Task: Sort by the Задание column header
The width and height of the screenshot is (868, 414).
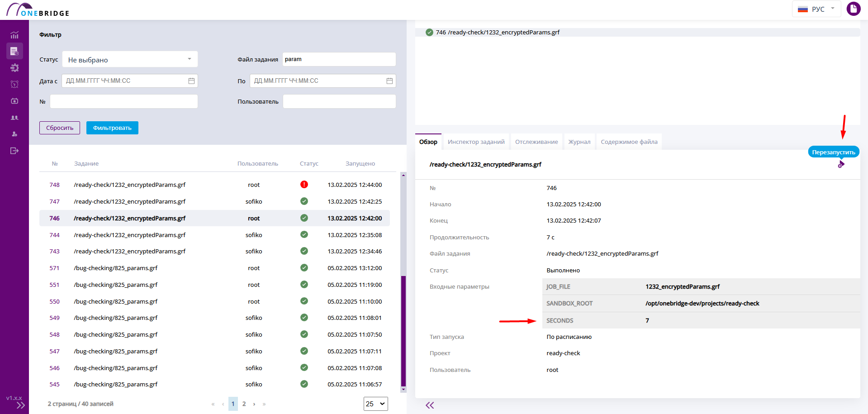Action: [86, 163]
